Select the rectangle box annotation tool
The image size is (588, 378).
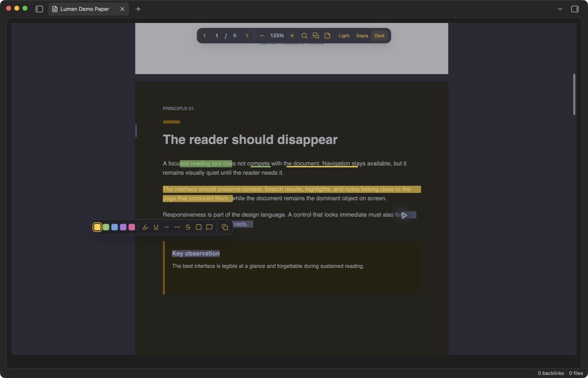[199, 227]
